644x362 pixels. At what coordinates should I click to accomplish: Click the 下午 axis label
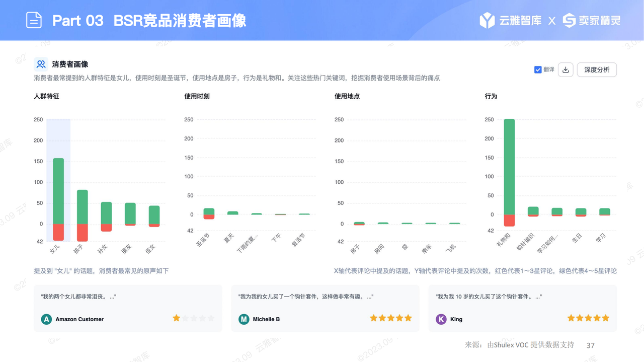(276, 238)
